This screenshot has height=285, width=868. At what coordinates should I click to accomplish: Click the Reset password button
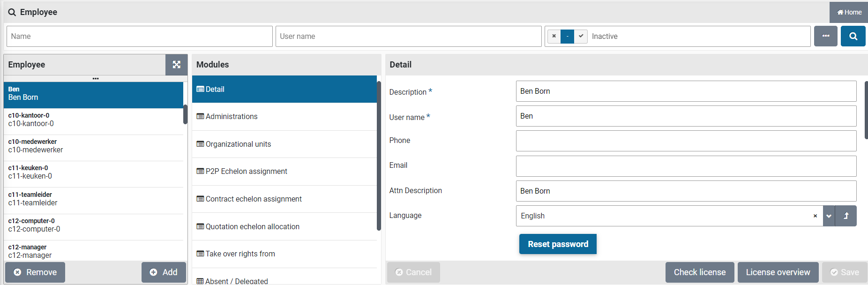[558, 244]
